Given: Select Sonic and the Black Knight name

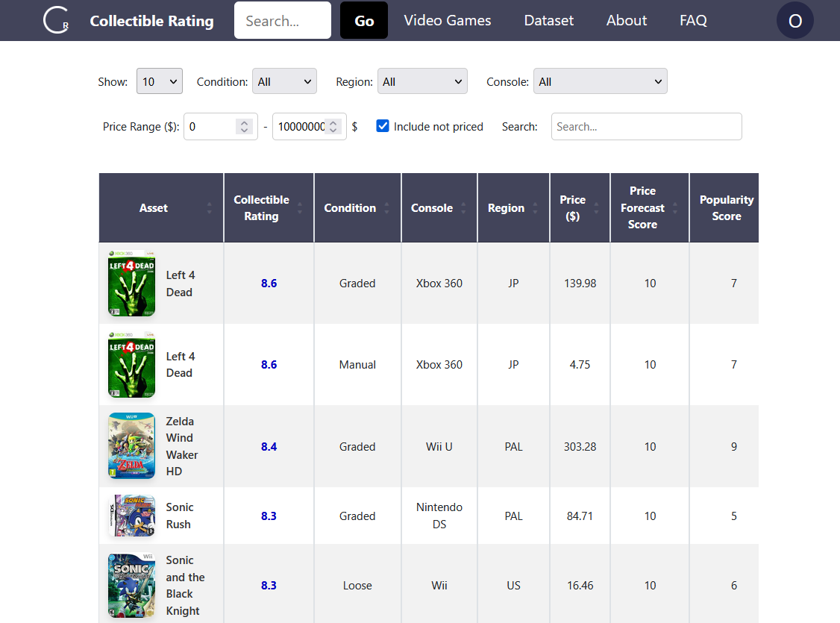Looking at the screenshot, I should [x=185, y=585].
